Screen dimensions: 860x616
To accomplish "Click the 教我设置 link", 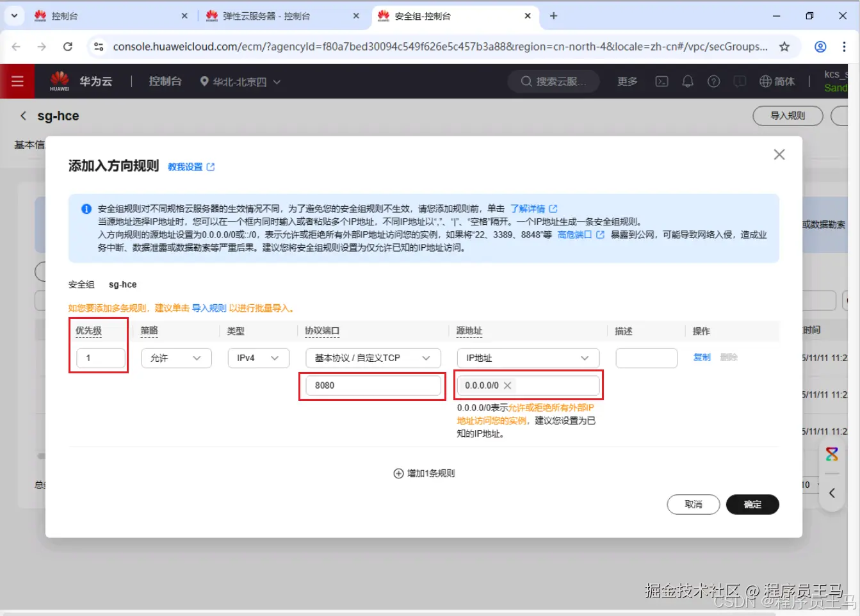I will click(191, 167).
